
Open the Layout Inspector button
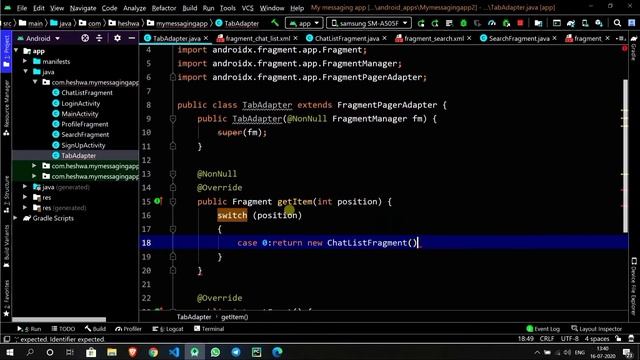point(596,329)
